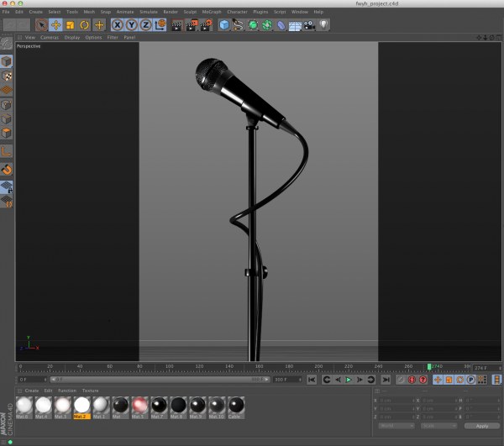Switch to Model mode cube icon
The image size is (504, 446).
tap(7, 61)
